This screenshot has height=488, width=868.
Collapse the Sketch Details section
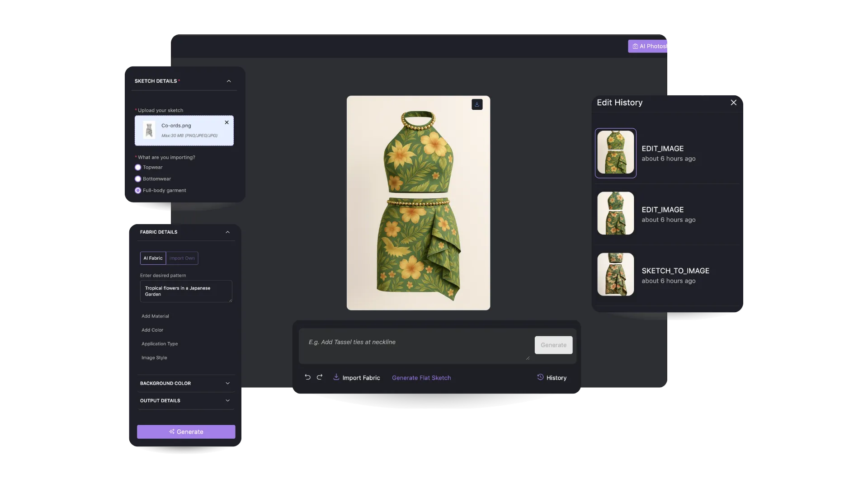[229, 81]
